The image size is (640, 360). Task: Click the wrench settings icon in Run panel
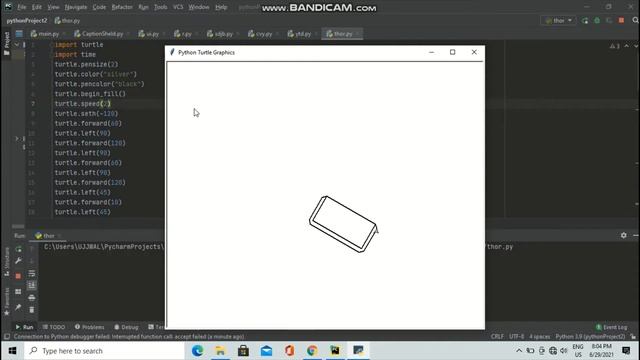[x=18, y=261]
